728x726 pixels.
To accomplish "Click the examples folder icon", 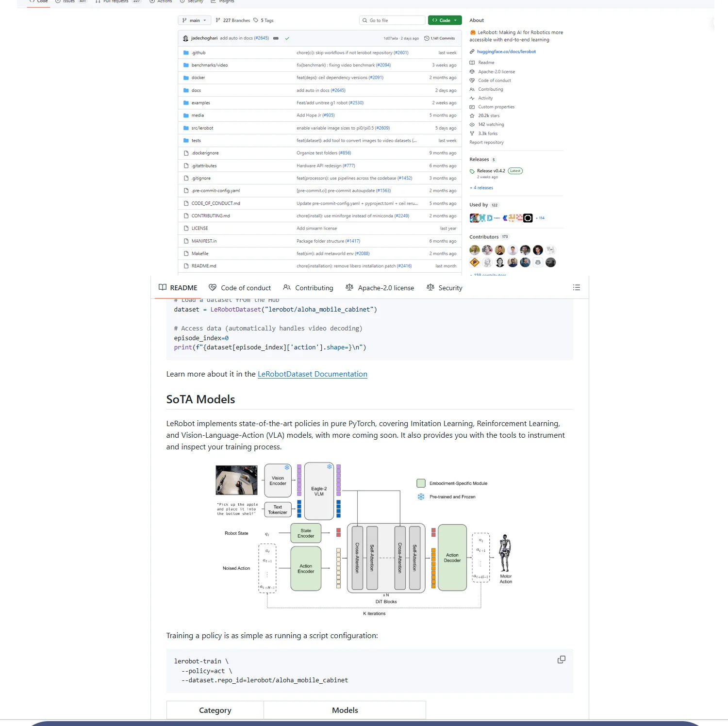I will [x=186, y=103].
